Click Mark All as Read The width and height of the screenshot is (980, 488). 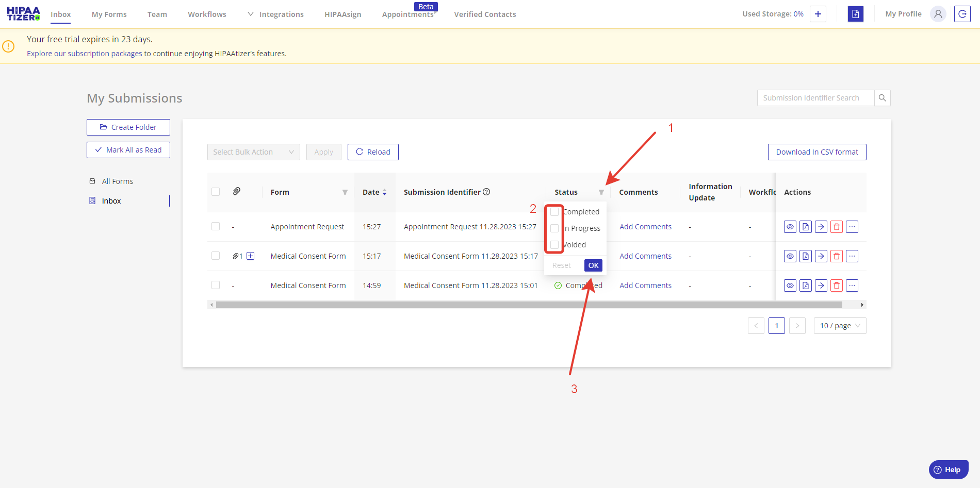[x=128, y=150]
